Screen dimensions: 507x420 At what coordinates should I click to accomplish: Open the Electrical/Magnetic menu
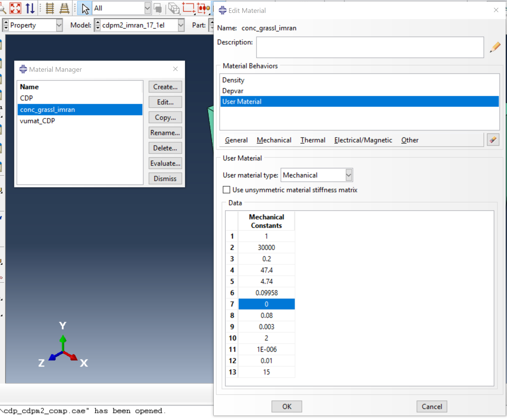[363, 140]
